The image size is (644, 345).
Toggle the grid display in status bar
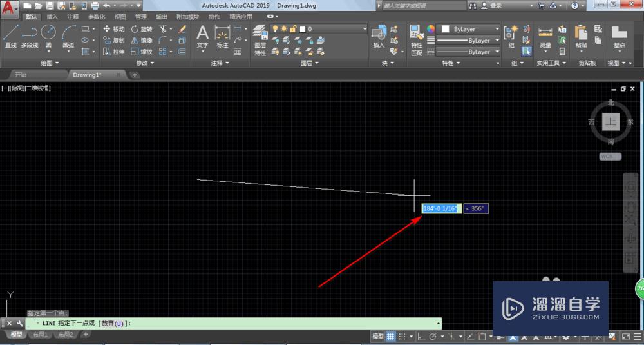pos(391,337)
